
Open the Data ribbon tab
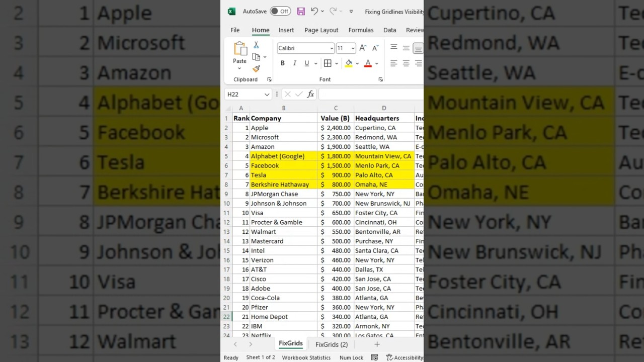pyautogui.click(x=390, y=30)
